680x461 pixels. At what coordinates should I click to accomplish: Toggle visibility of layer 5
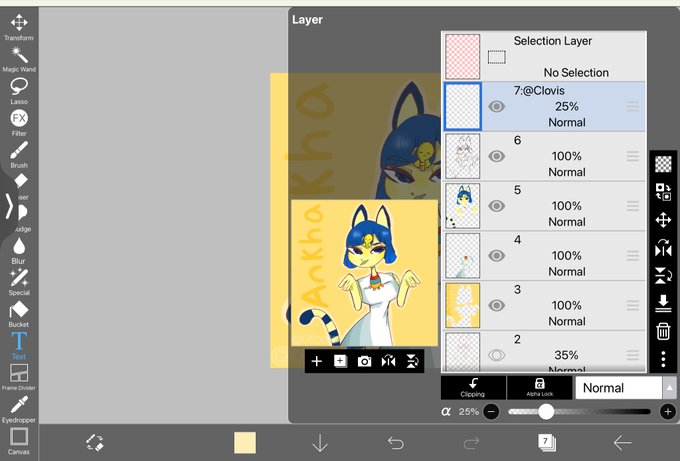(x=497, y=206)
